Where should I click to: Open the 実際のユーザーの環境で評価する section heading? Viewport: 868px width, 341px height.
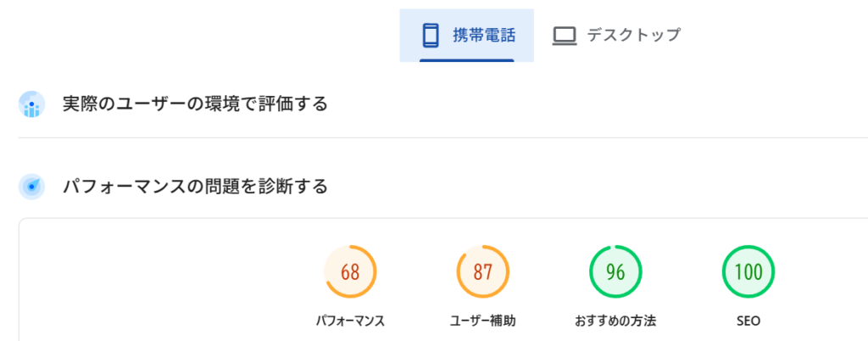click(195, 104)
